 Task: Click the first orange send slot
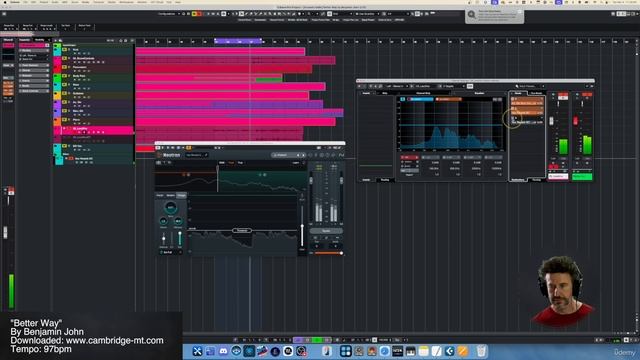(527, 101)
